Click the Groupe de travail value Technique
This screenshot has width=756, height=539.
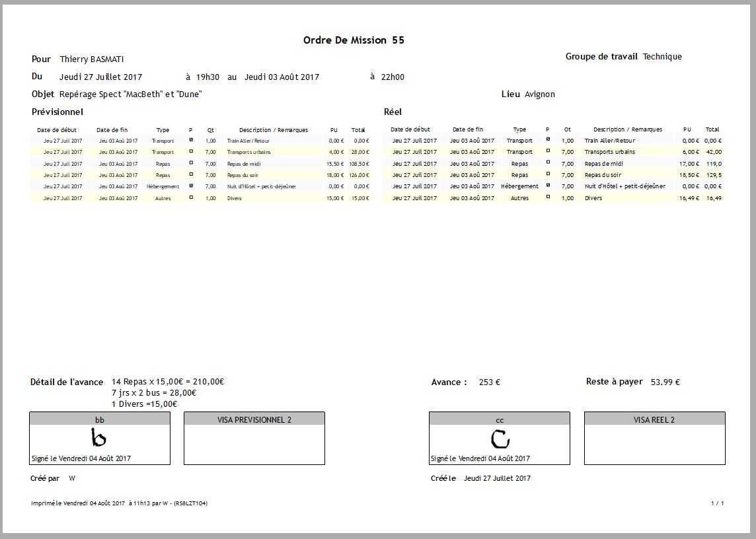click(662, 57)
